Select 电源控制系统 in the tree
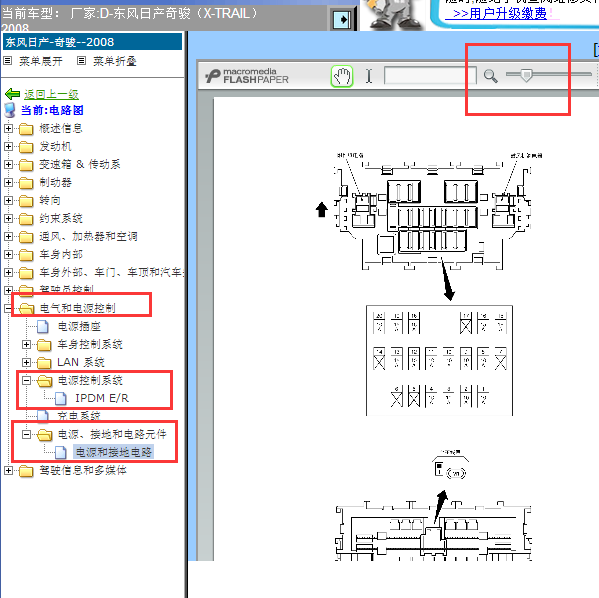This screenshot has height=598, width=599. (x=90, y=380)
